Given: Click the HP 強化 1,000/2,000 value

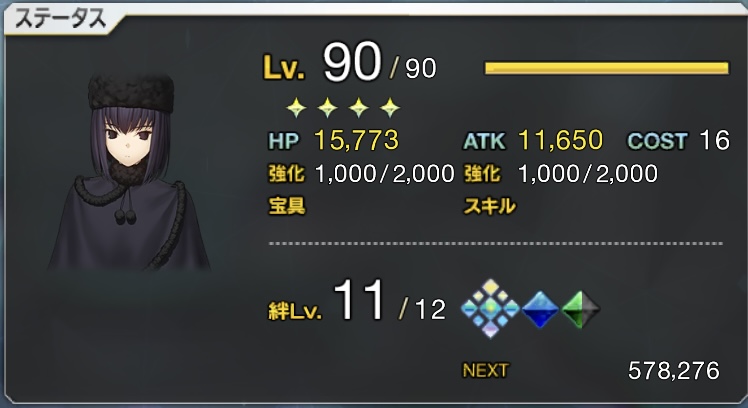Looking at the screenshot, I should [384, 174].
